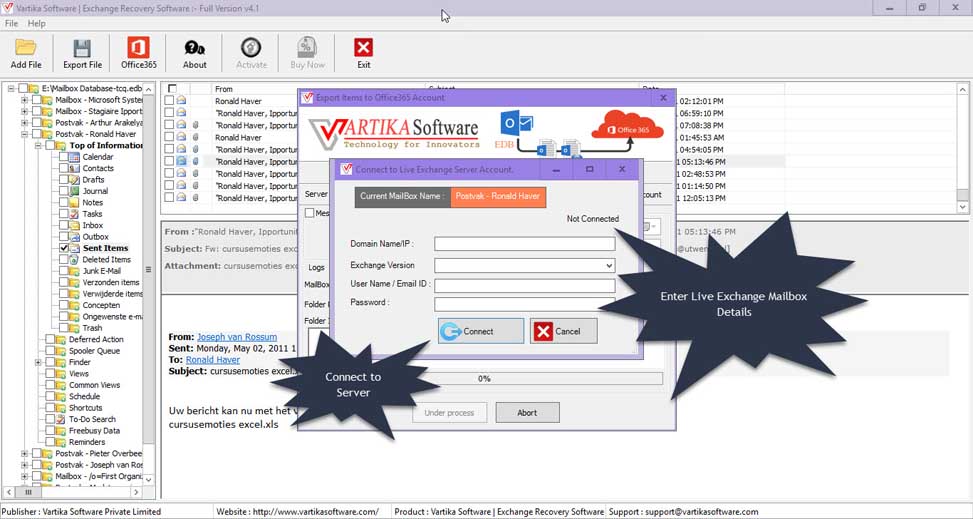Image resolution: width=973 pixels, height=519 pixels.
Task: Select the Contacts folder icon
Action: click(74, 168)
